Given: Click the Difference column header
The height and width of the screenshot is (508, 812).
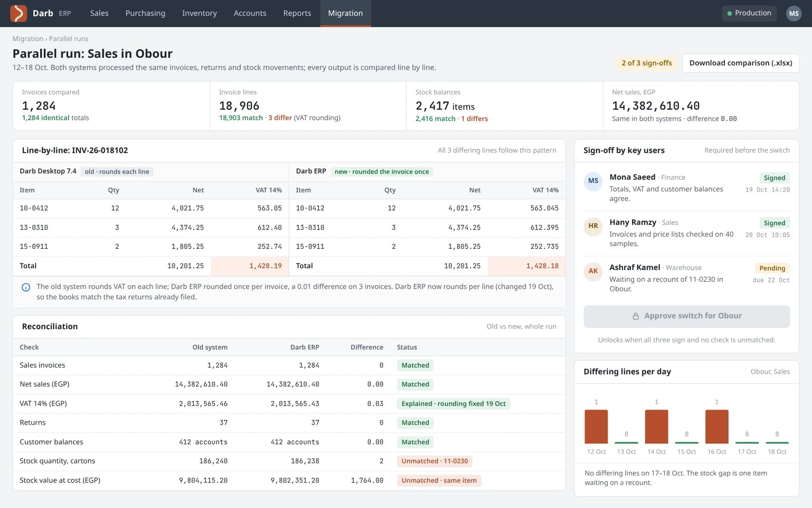Looking at the screenshot, I should point(367,347).
